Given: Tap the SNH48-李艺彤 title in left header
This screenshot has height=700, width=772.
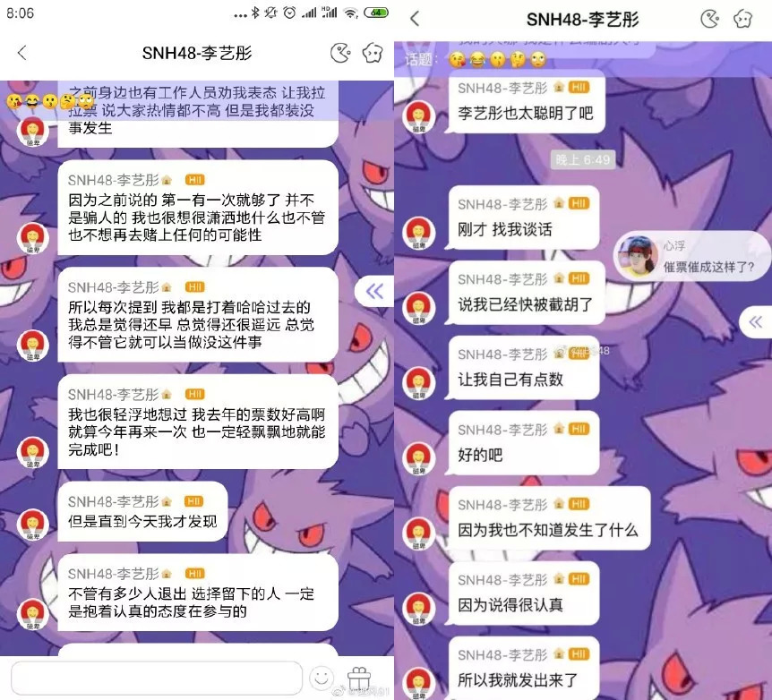Looking at the screenshot, I should (x=197, y=53).
